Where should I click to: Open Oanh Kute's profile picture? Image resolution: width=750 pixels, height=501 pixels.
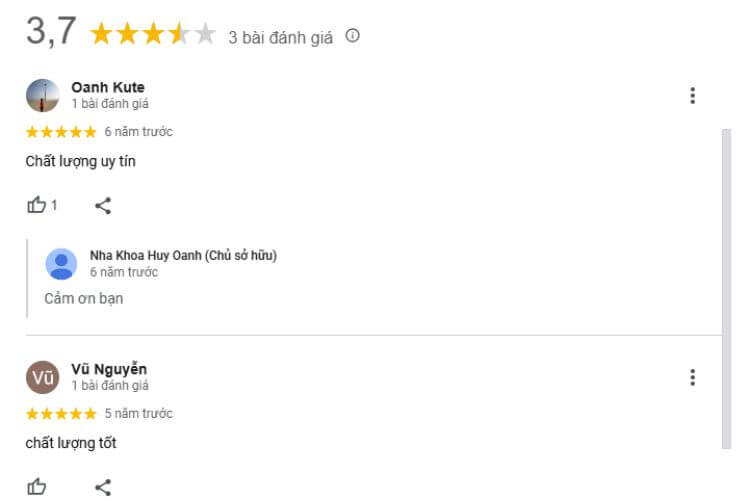click(42, 95)
